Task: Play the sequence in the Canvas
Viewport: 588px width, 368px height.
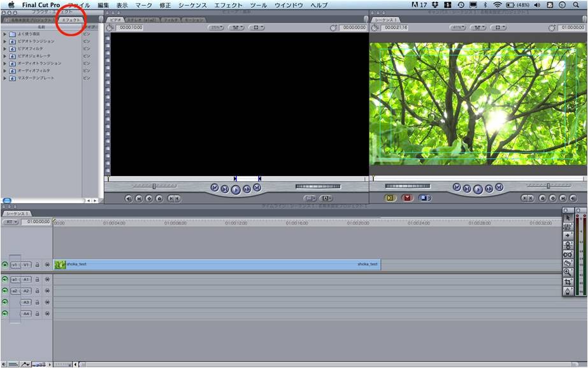Action: [478, 189]
